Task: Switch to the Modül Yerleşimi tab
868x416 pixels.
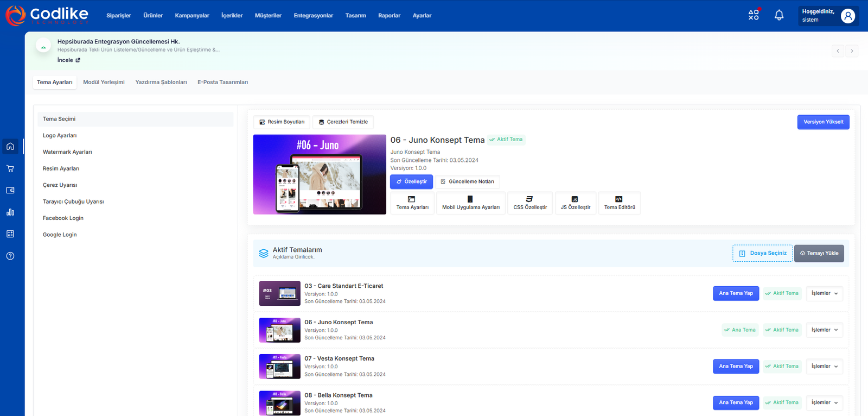Action: [104, 82]
